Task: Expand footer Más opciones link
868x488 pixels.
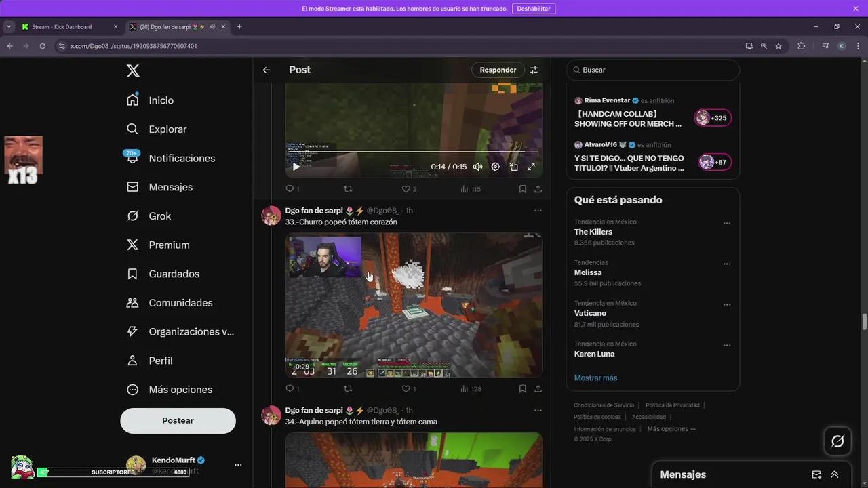Action: (671, 429)
